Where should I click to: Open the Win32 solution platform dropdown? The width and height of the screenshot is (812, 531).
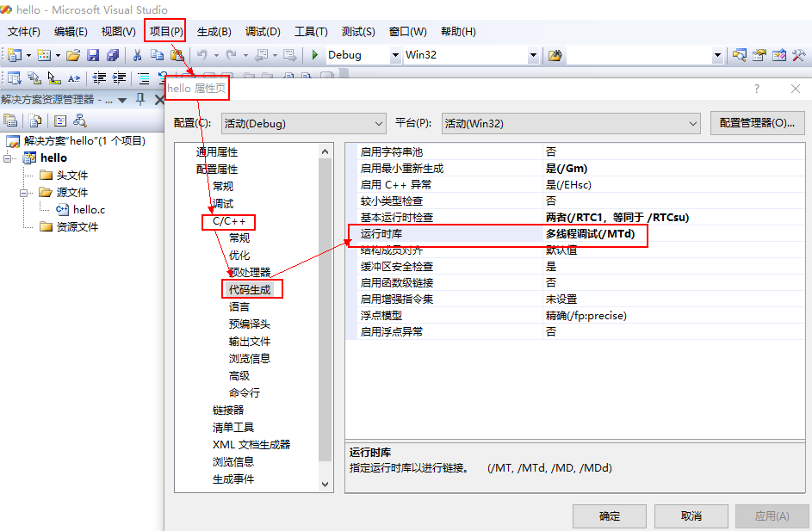point(533,55)
